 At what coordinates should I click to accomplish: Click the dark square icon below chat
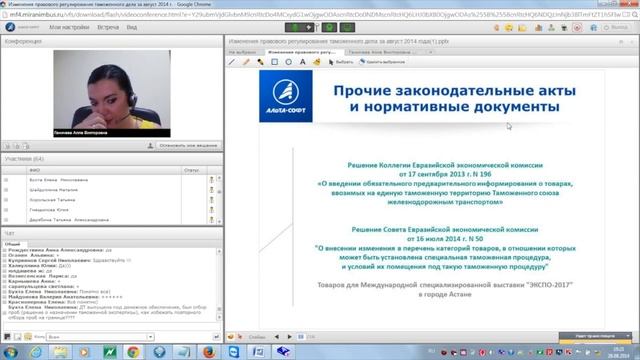pyautogui.click(x=7, y=337)
